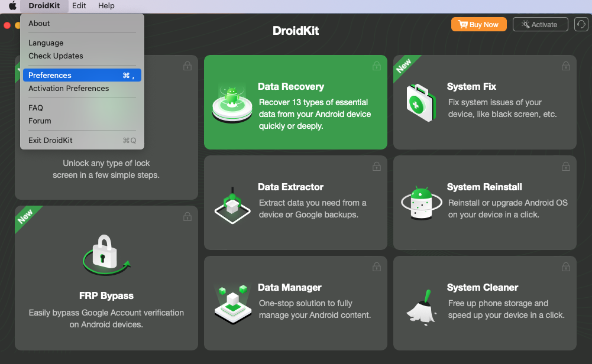Screen dimensions: 592x364
Task: Choose Exit DroidKit from menu
Action: pos(82,140)
